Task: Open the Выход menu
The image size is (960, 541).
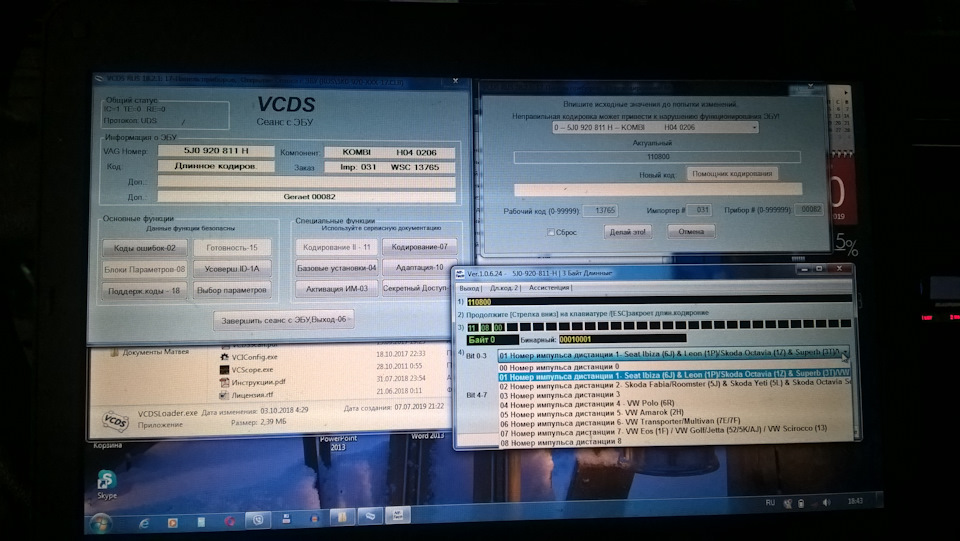Action: pos(469,288)
